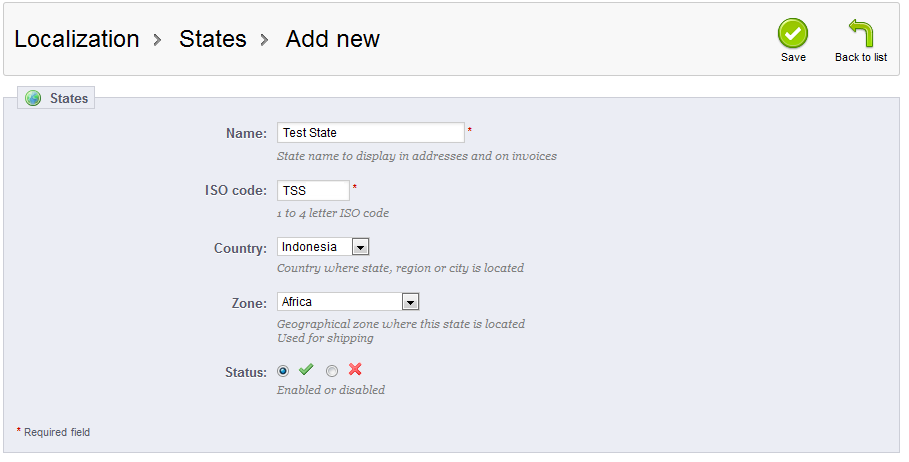
Task: Click the Country dropdown arrow button
Action: (360, 246)
